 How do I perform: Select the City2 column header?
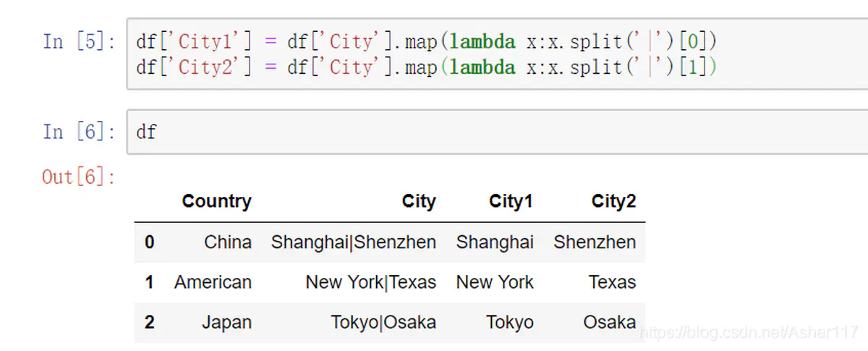[613, 201]
